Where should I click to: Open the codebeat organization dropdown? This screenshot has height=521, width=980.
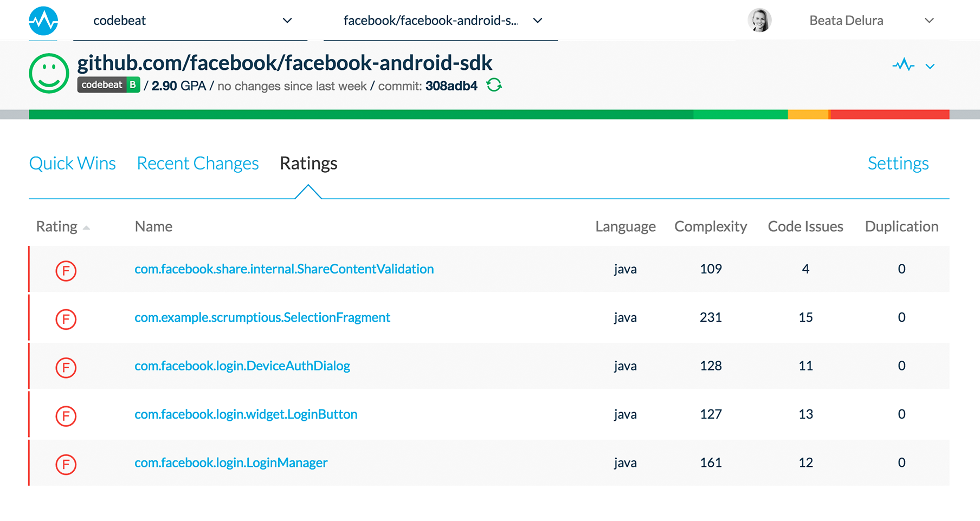190,21
